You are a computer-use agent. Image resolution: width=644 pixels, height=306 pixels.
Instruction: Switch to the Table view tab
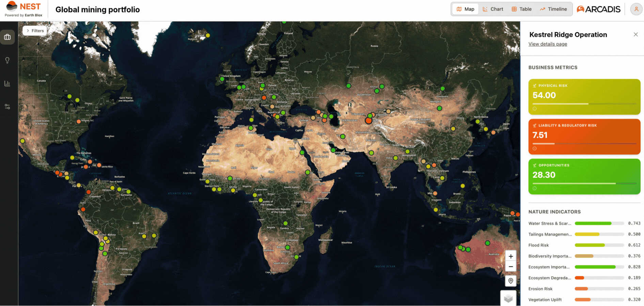pyautogui.click(x=521, y=9)
